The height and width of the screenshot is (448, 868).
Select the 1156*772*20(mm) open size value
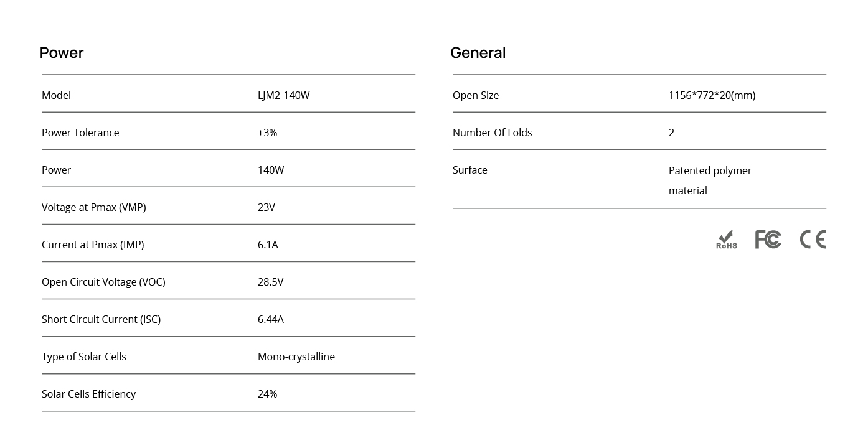pos(712,95)
